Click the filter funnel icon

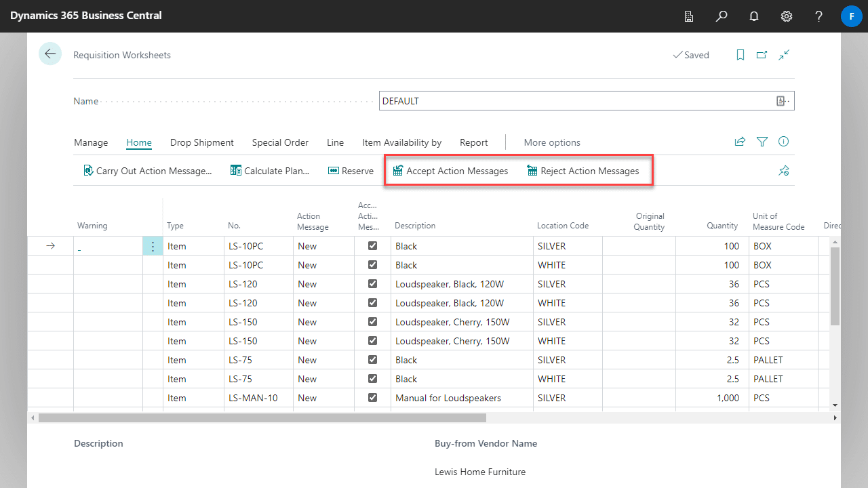coord(762,142)
